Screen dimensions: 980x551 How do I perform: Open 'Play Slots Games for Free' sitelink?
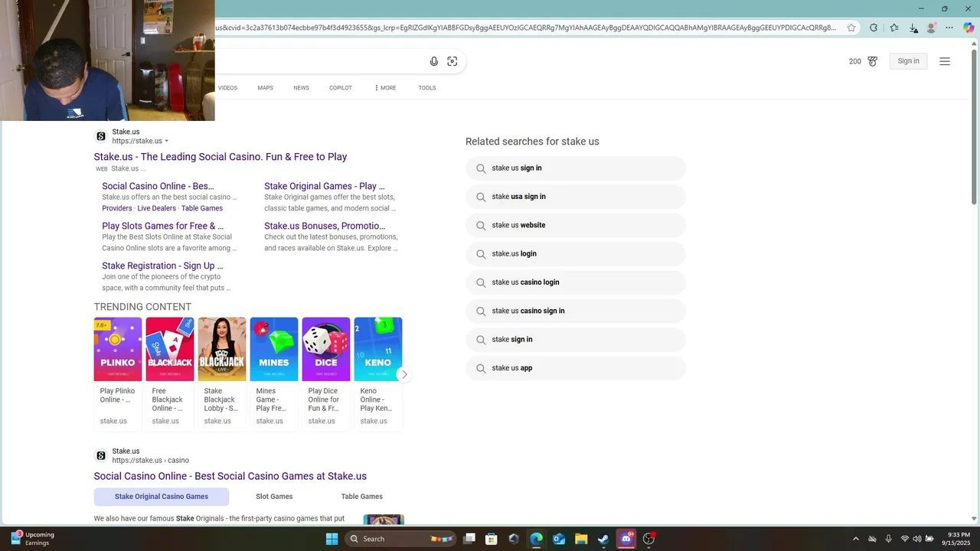tap(162, 226)
